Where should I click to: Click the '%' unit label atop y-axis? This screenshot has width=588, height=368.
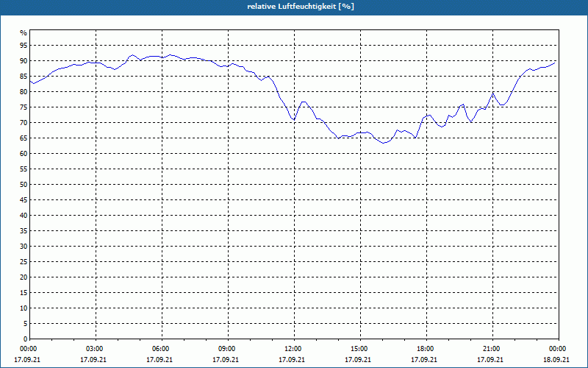(x=24, y=33)
